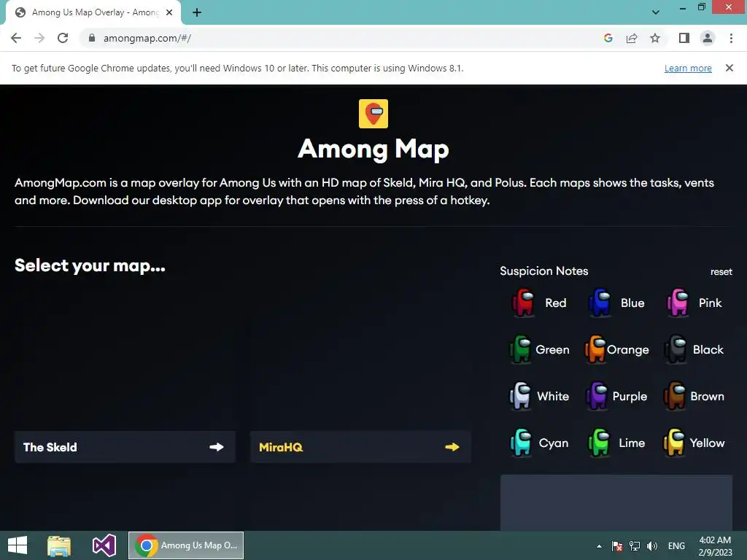Open the volume control tray icon
This screenshot has height=560, width=747.
(x=651, y=546)
